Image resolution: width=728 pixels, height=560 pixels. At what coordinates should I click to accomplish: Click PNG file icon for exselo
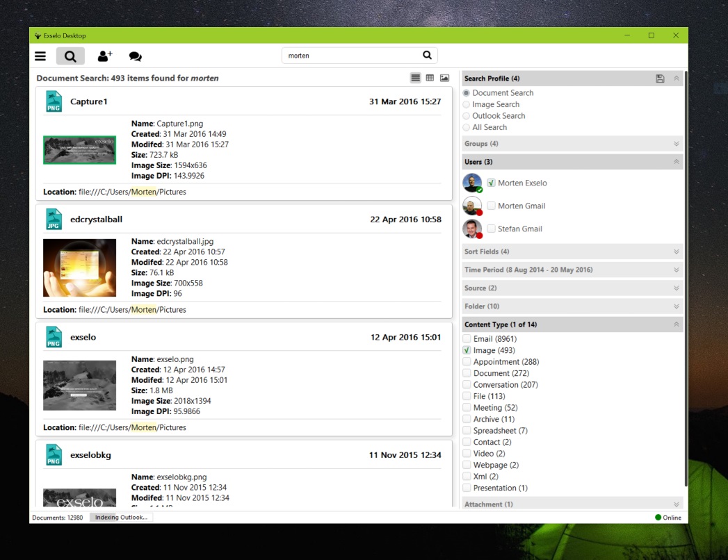[54, 337]
